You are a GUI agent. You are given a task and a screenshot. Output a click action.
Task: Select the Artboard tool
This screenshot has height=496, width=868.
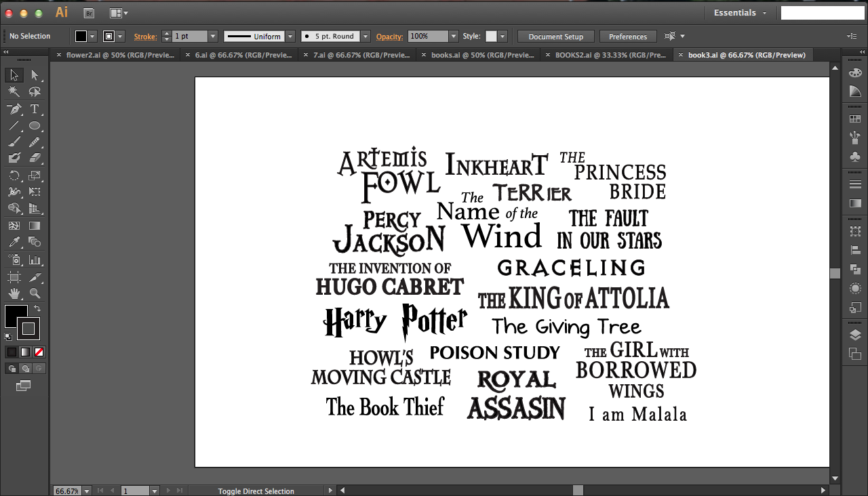(14, 276)
